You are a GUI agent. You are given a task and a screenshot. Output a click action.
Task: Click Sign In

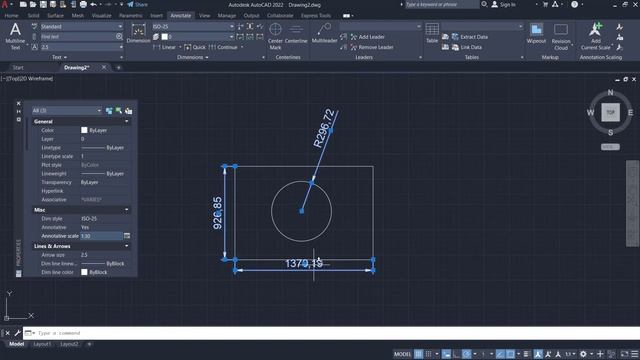pyautogui.click(x=503, y=4)
